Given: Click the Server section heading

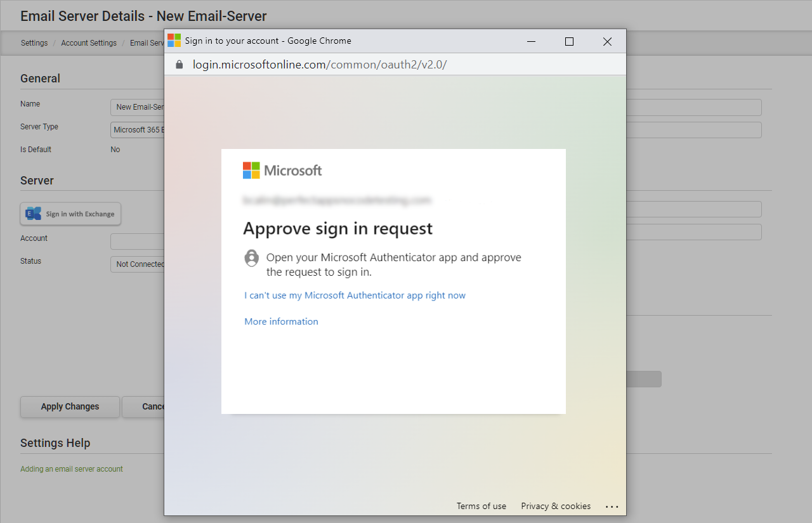Looking at the screenshot, I should tap(37, 181).
